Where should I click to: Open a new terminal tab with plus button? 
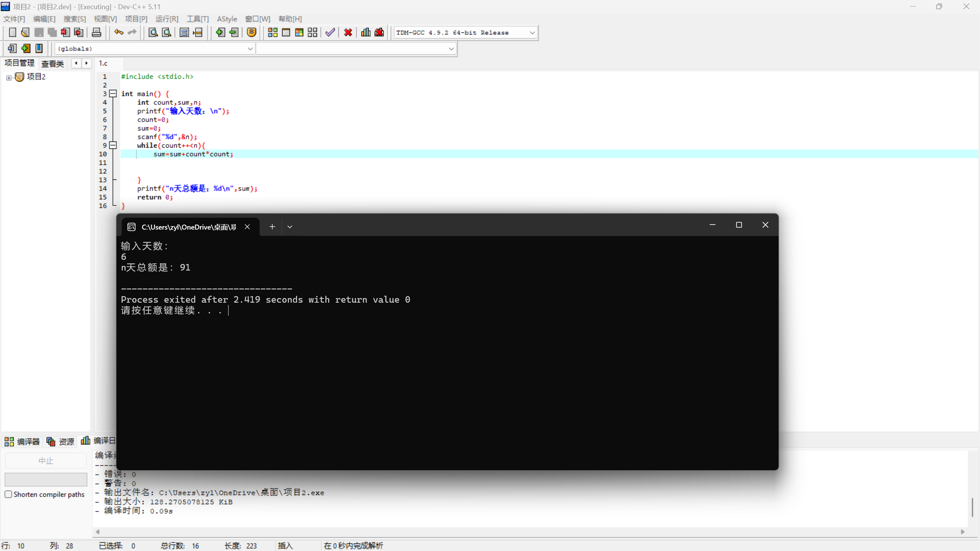[272, 227]
